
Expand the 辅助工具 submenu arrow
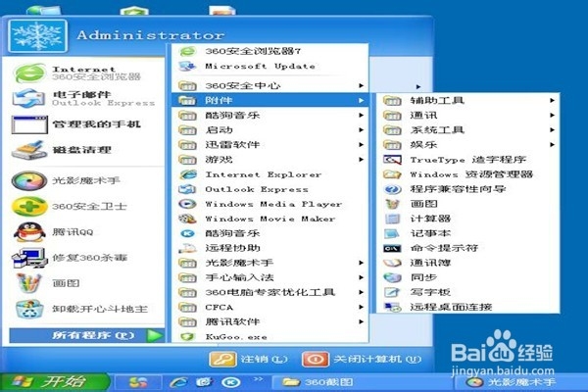pos(553,101)
